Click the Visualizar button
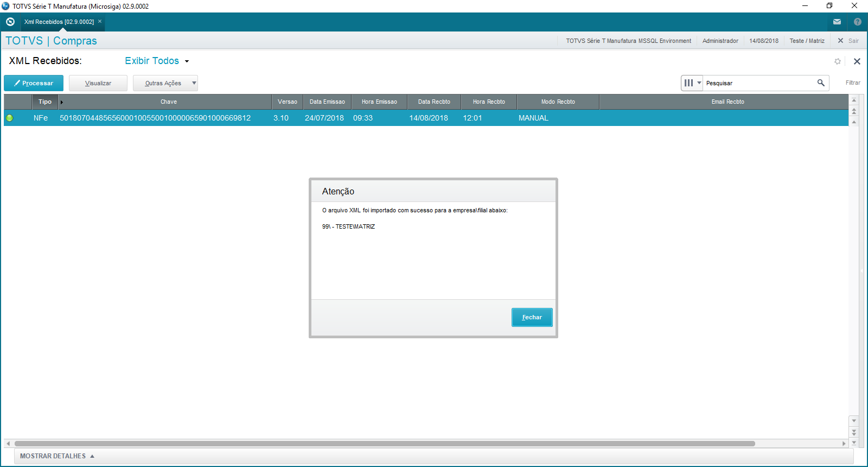 98,83
